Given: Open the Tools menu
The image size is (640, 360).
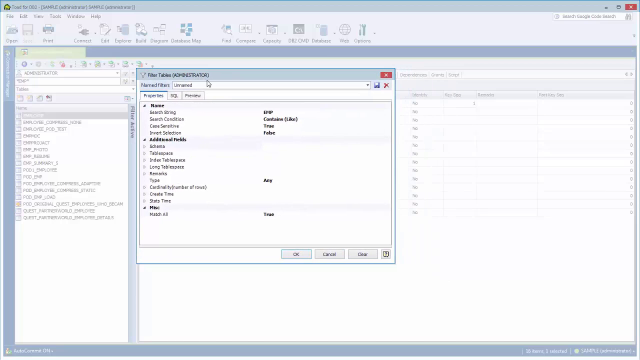Looking at the screenshot, I should (56, 16).
